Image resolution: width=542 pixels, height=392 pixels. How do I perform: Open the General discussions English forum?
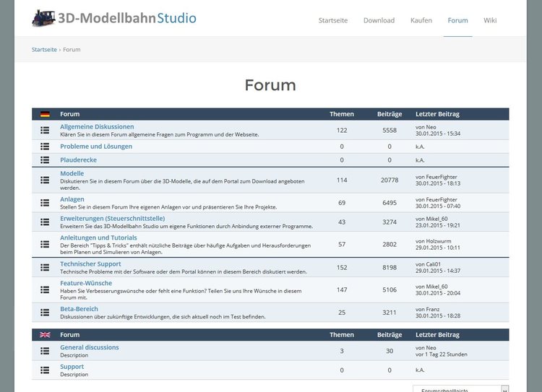[x=89, y=347]
